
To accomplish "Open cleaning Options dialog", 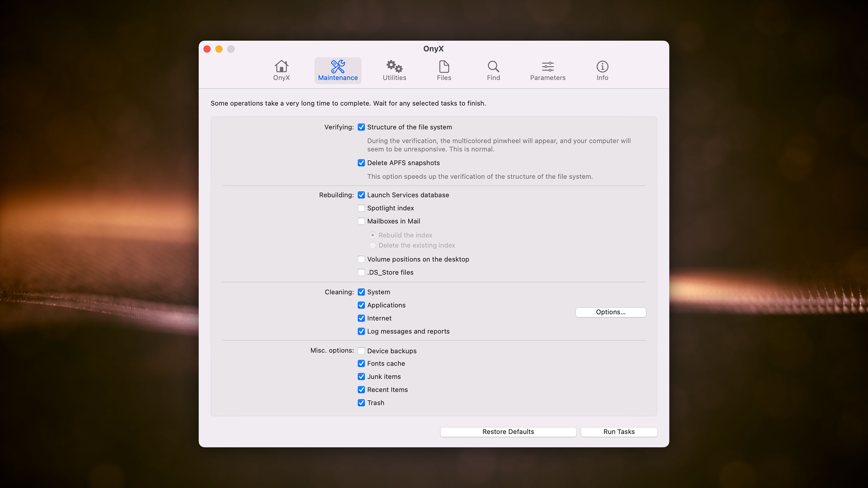I will click(611, 312).
